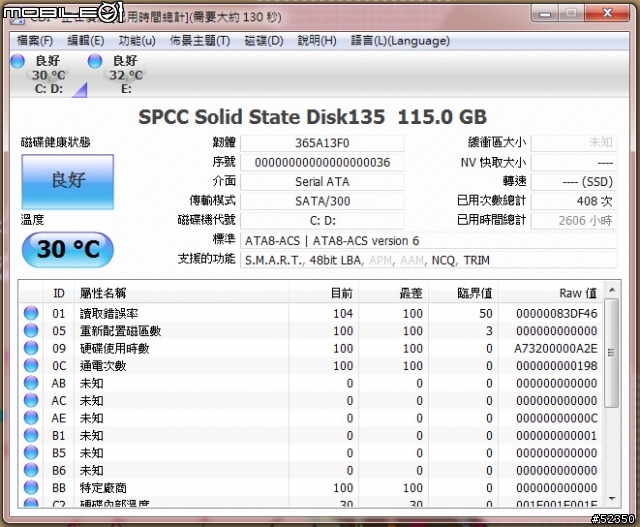Click the interface field Serial ATA
This screenshot has width=640, height=527.
pos(322,182)
